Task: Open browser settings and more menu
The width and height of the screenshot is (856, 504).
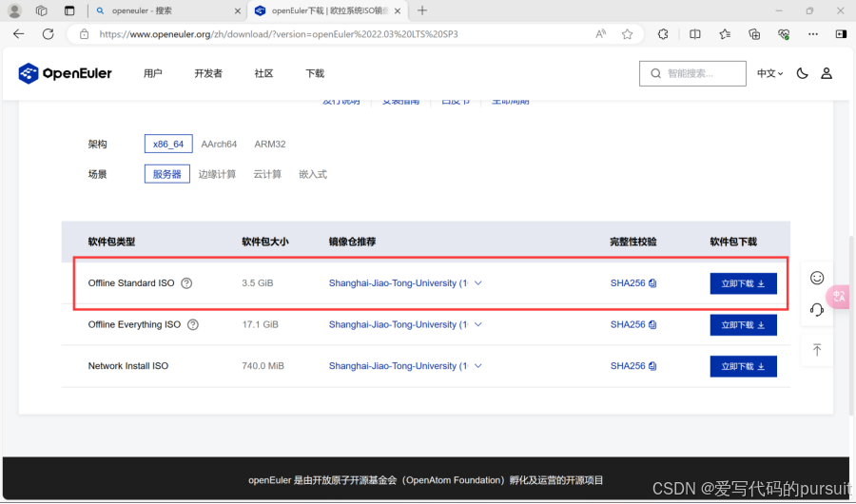Action: 813,34
